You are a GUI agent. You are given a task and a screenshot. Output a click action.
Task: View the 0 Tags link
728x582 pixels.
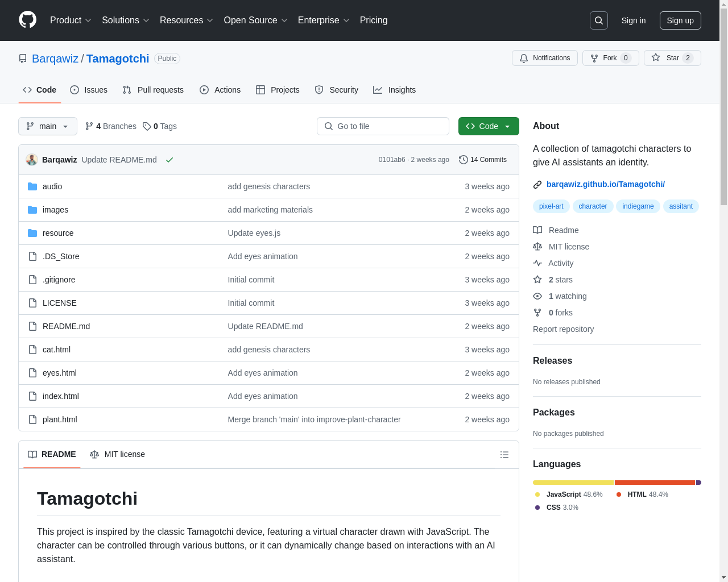160,126
